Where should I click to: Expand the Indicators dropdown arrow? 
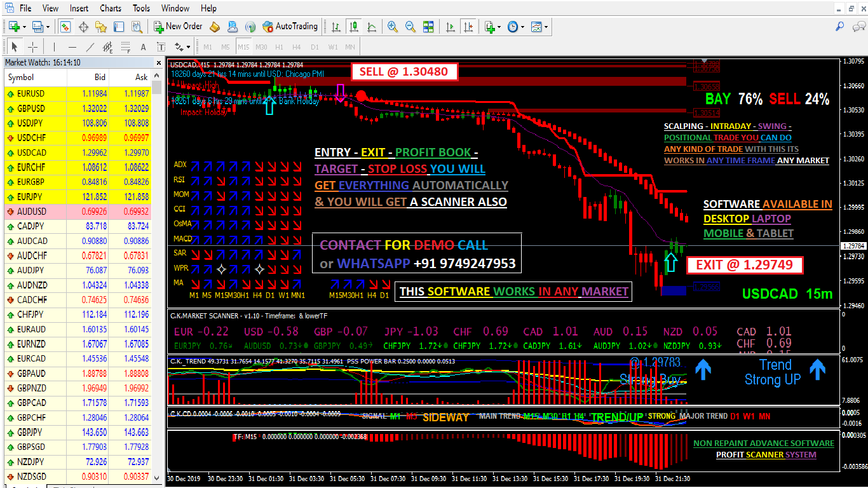click(499, 27)
